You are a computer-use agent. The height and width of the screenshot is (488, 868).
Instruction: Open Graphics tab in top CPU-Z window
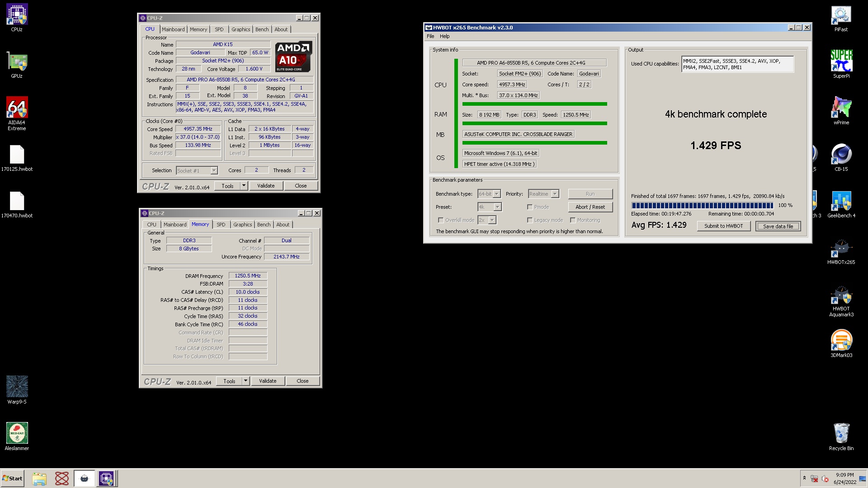pos(241,29)
